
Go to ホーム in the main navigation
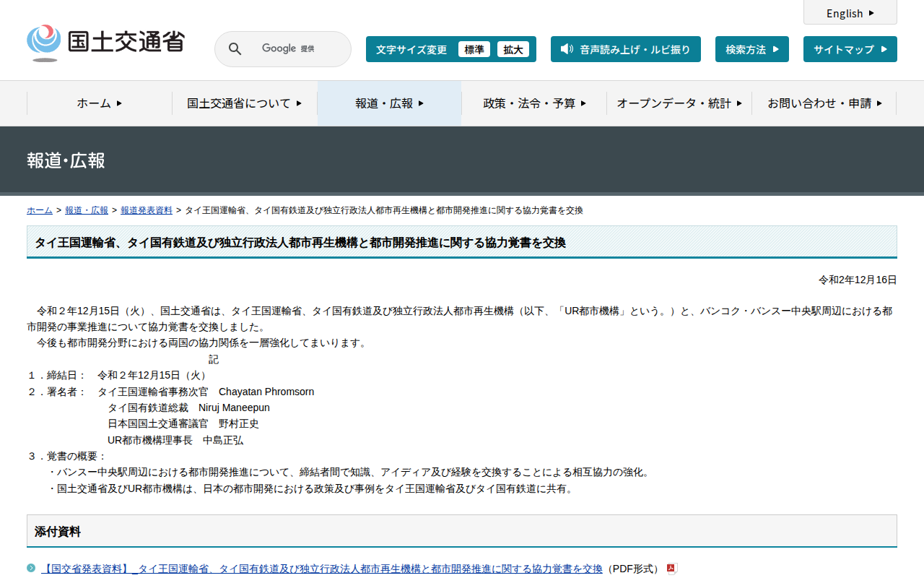click(x=100, y=103)
